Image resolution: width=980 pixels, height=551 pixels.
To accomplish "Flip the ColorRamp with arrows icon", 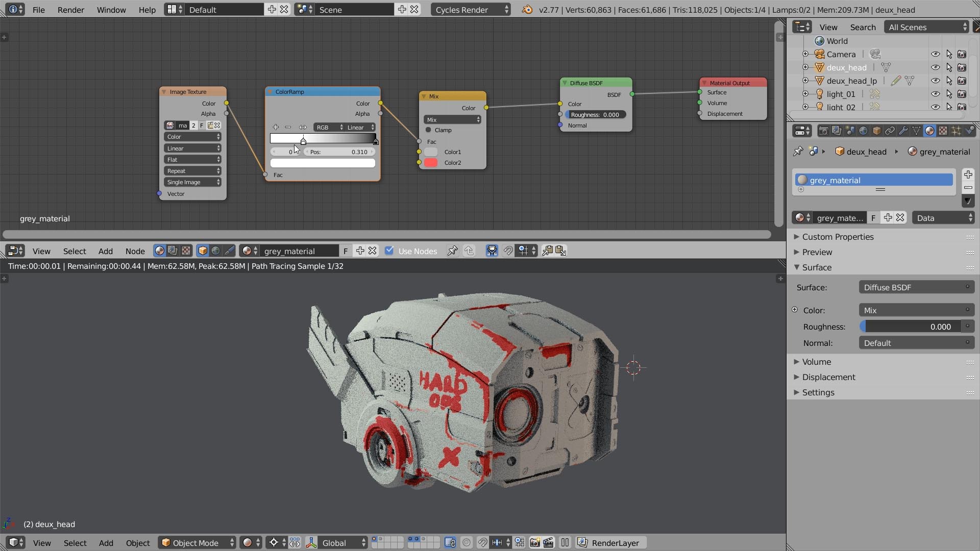I will coord(303,127).
